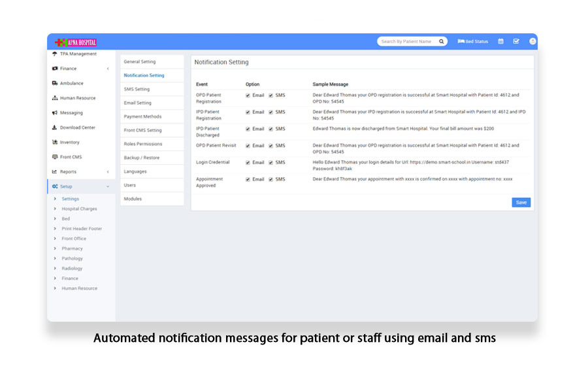The height and width of the screenshot is (374, 588).
Task: Focus the Search By Patient Name field
Action: (x=408, y=42)
